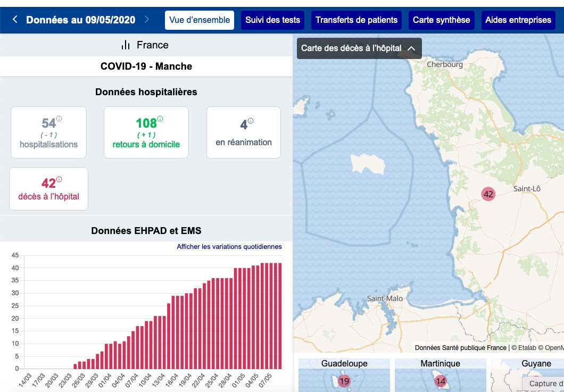The width and height of the screenshot is (564, 392).
Task: Open info icon next to 42 décès
Action: [59, 179]
